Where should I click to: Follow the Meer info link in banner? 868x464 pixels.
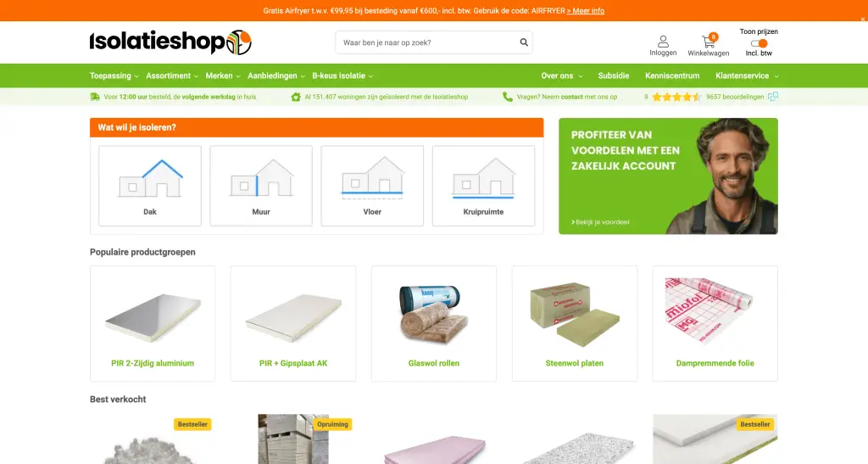[586, 10]
